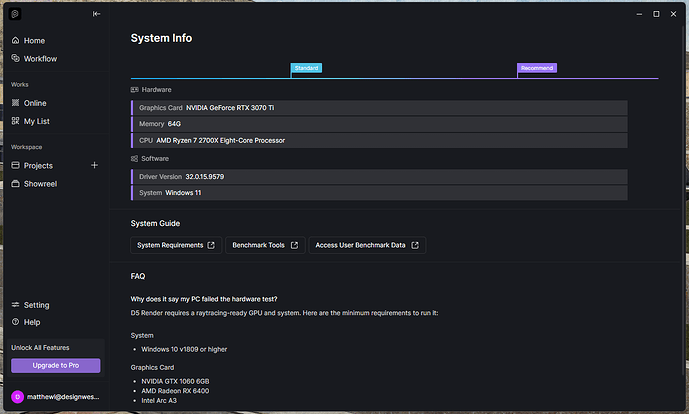Click the Software section icon
The width and height of the screenshot is (689, 414).
134,159
